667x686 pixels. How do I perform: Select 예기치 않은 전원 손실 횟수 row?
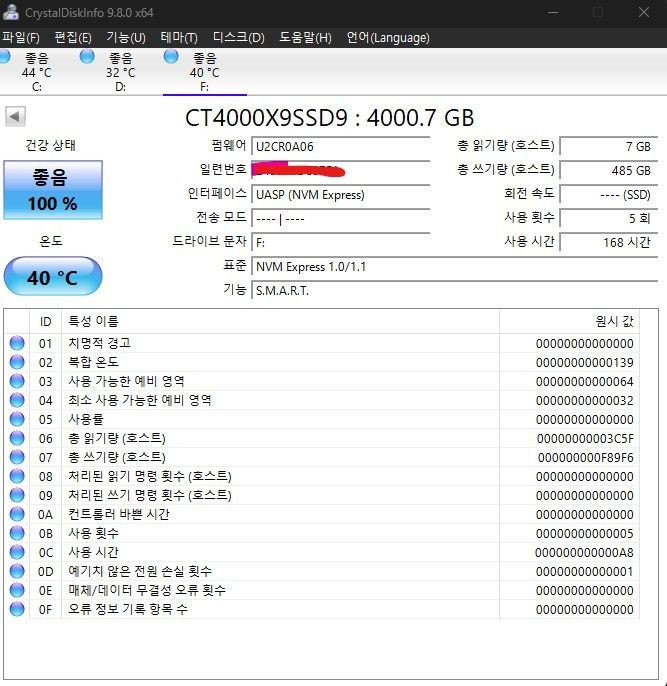pos(322,571)
